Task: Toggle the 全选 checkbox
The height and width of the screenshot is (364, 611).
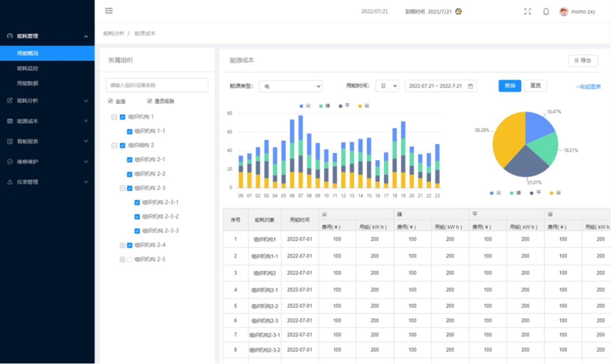Action: tap(110, 101)
